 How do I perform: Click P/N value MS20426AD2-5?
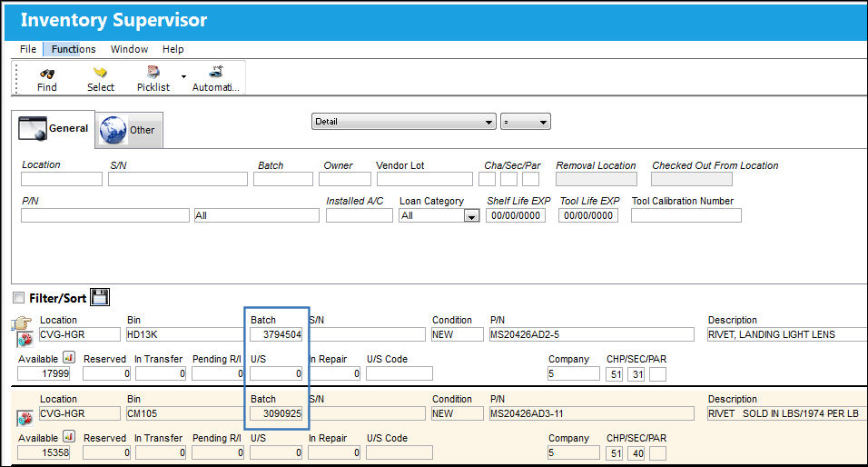click(591, 334)
